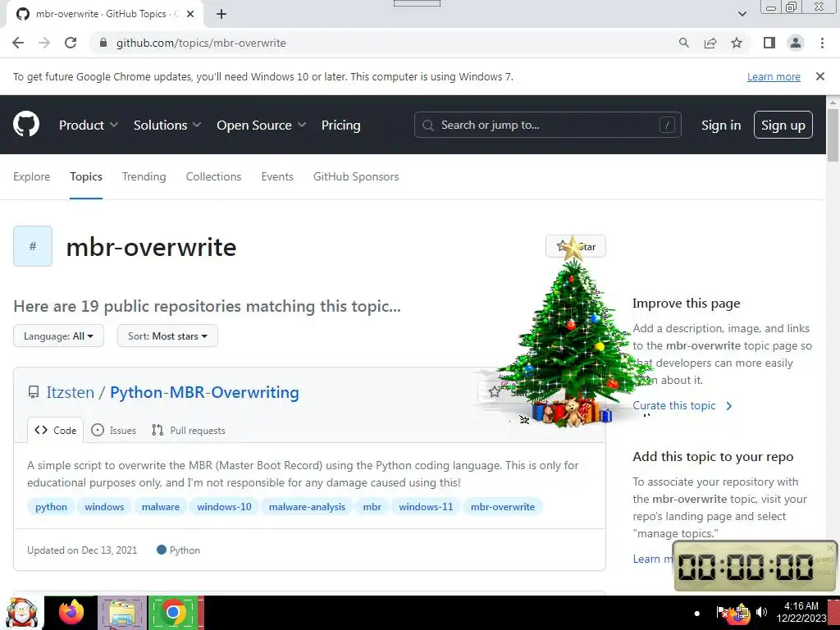Expand the Solutions menu
840x630 pixels.
click(167, 125)
